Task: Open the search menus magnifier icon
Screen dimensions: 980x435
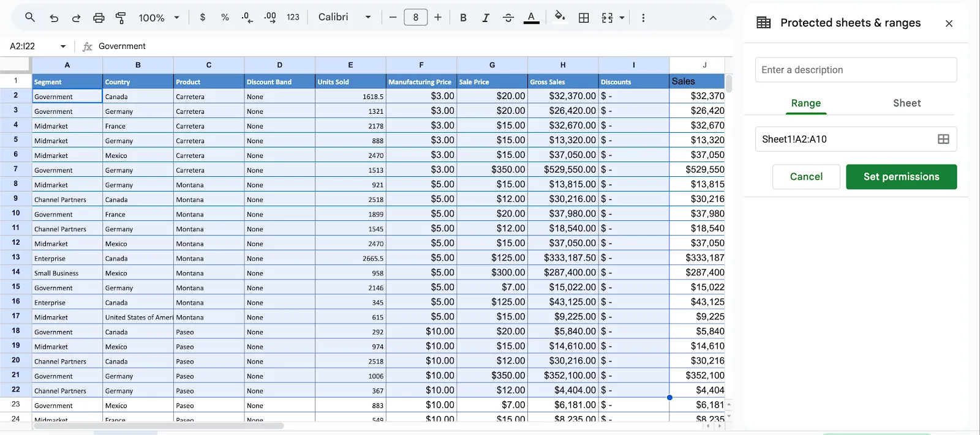Action: (29, 18)
